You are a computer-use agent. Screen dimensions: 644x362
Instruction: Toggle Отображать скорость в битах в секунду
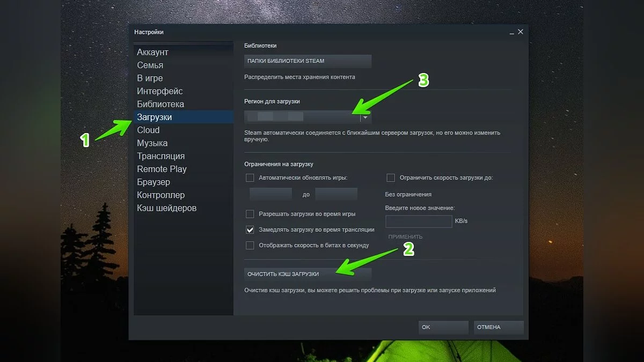pyautogui.click(x=250, y=245)
